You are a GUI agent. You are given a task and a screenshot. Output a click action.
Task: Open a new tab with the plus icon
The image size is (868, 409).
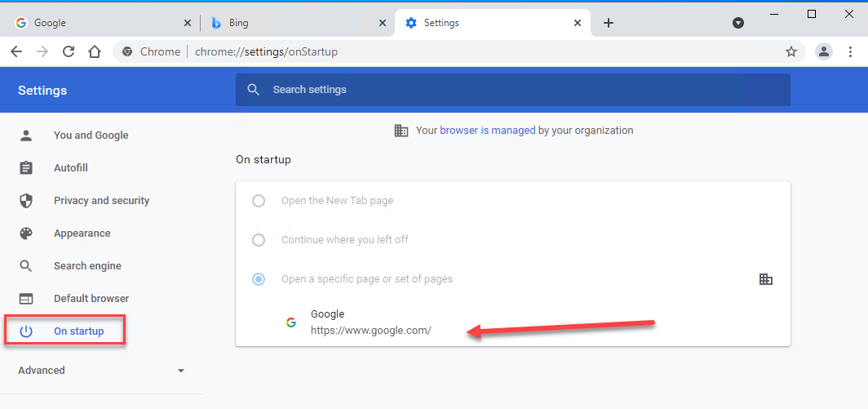(609, 23)
